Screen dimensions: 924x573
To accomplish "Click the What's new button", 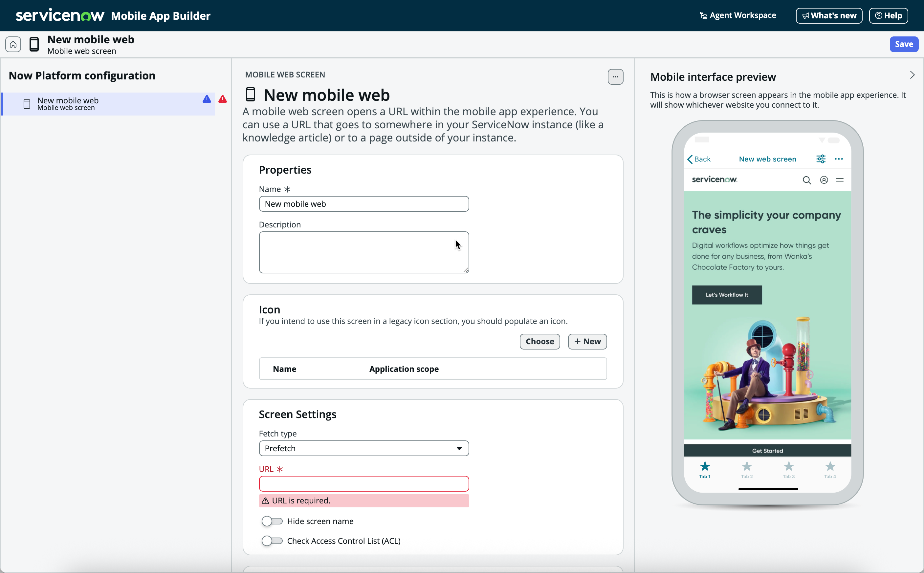I will (x=829, y=15).
